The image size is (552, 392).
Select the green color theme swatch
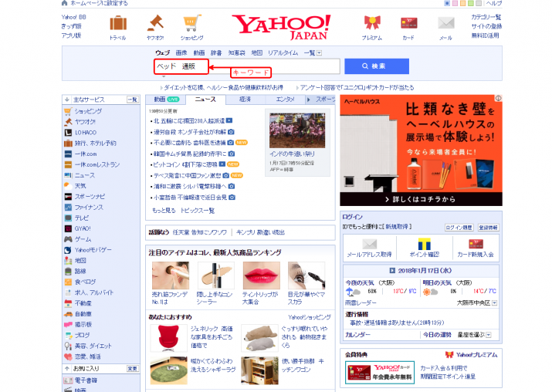(x=470, y=3)
